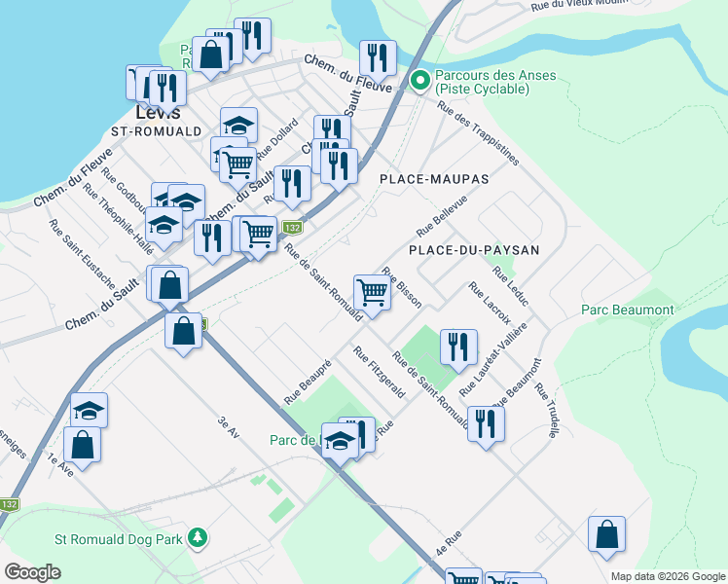Click the ST-ROMUALD district label
This screenshot has height=584, width=728.
pyautogui.click(x=157, y=131)
